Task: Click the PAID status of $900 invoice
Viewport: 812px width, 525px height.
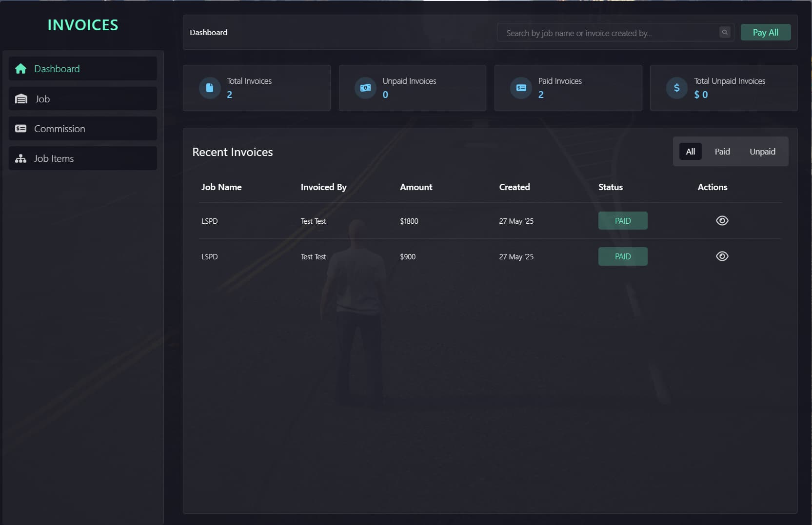Action: point(622,256)
